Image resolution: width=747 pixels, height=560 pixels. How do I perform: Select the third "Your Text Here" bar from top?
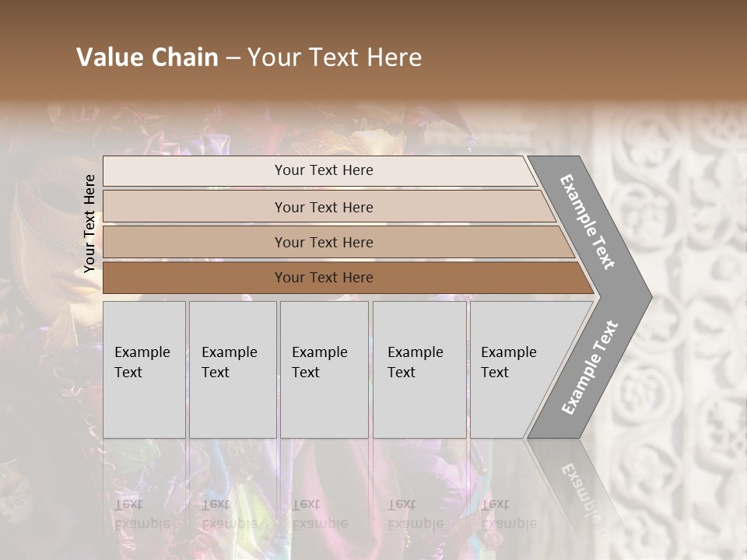point(323,242)
